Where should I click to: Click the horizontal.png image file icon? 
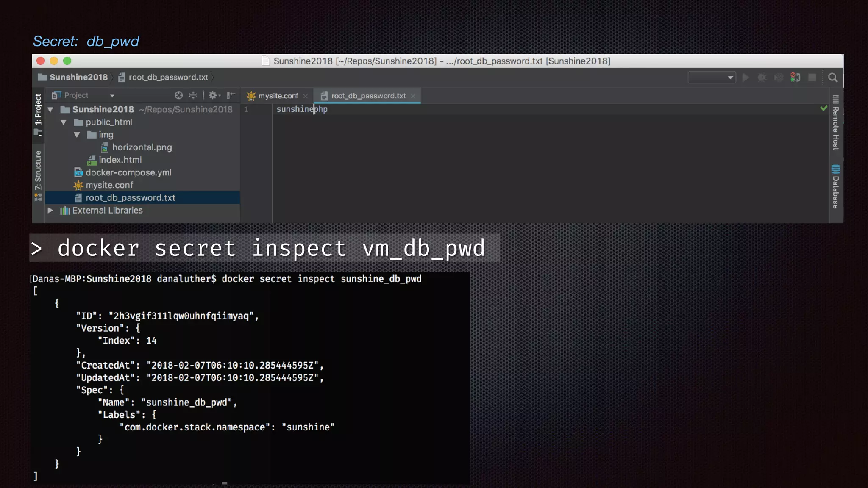(105, 147)
